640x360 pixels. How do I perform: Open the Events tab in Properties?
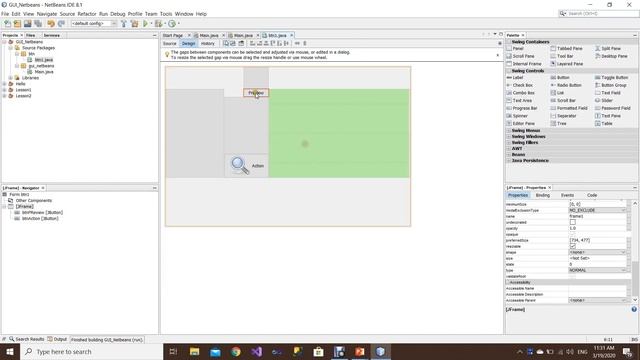[x=567, y=195]
